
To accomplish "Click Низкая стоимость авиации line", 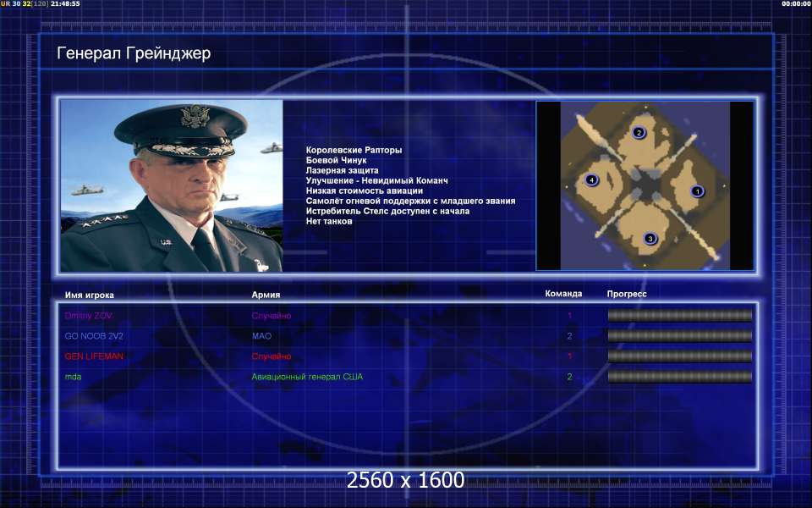I will coord(364,190).
